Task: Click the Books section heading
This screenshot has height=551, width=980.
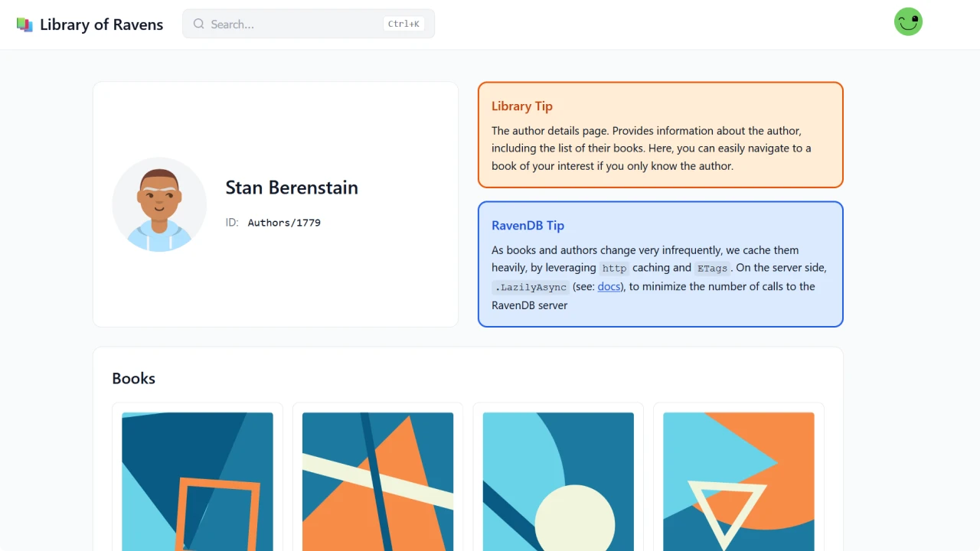Action: 133,378
